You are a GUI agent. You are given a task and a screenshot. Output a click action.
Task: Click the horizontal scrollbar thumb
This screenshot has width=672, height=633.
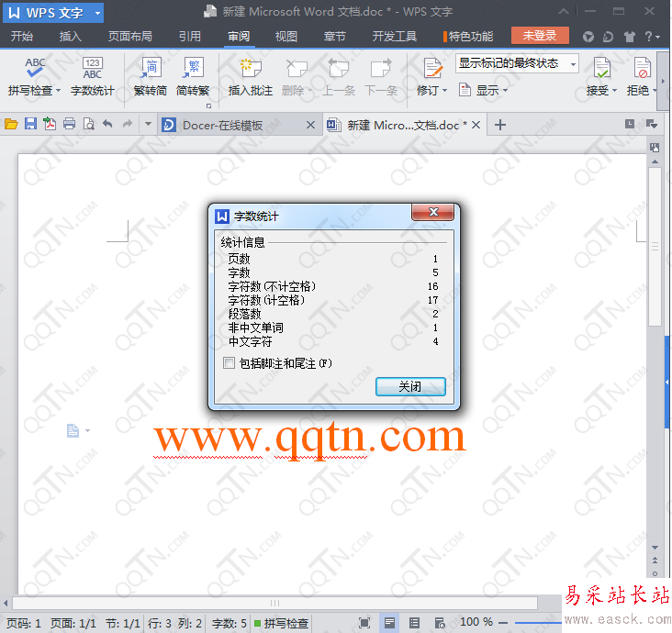[x=274, y=603]
